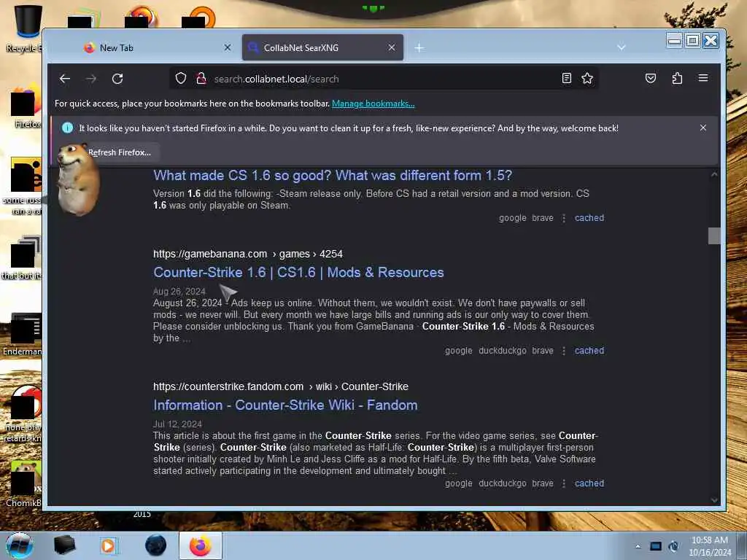Open 'What made CS 1.6 so good' result
747x560 pixels.
click(x=333, y=175)
